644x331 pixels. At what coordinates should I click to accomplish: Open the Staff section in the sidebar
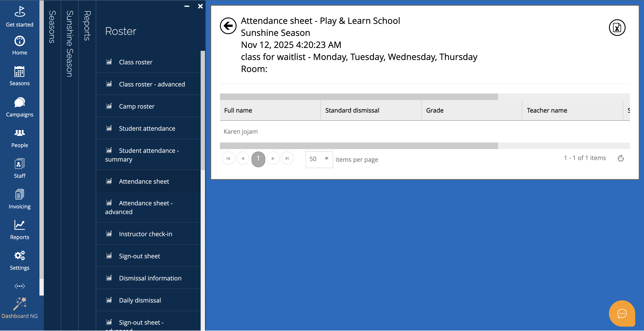tap(19, 169)
